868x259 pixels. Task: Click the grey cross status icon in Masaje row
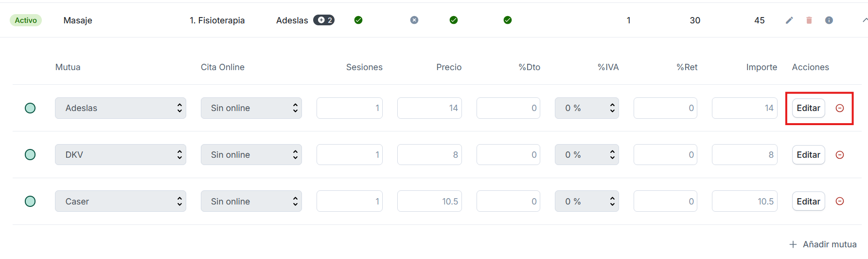pos(414,20)
